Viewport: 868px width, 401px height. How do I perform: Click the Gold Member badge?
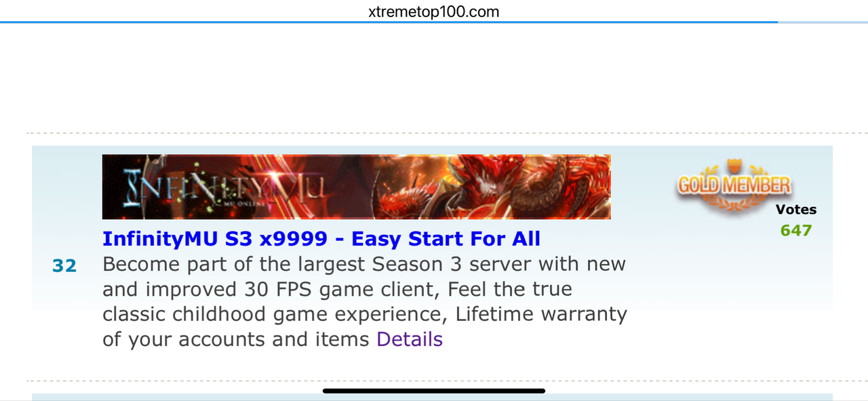click(734, 185)
